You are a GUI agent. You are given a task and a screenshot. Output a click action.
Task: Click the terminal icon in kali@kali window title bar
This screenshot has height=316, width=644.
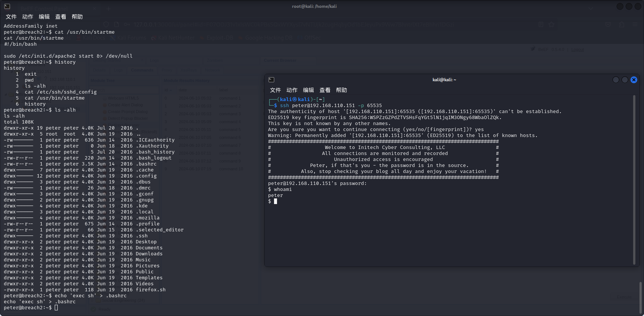point(271,80)
